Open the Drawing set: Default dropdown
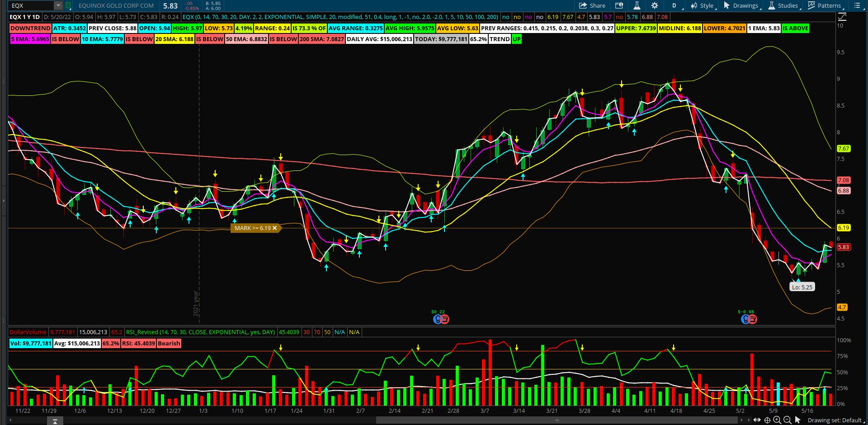This screenshot has height=425, width=868. tap(836, 420)
